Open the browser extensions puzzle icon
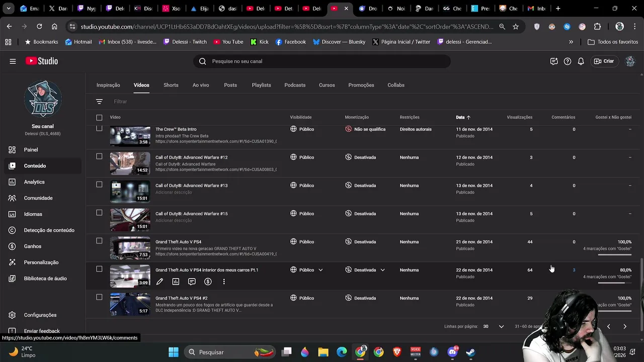The image size is (644, 362). [597, 27]
